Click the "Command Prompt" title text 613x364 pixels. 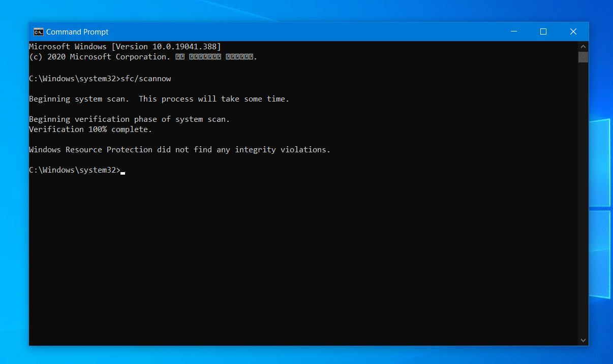(77, 32)
